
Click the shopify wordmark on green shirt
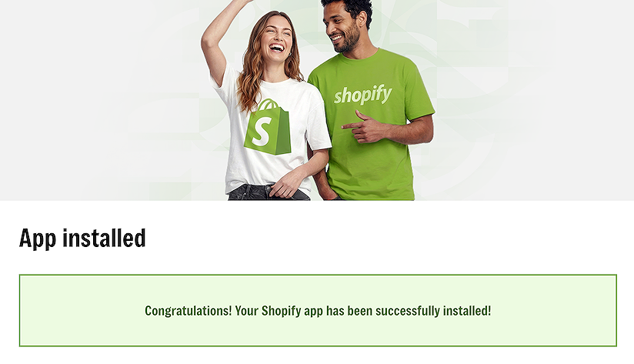tap(362, 95)
